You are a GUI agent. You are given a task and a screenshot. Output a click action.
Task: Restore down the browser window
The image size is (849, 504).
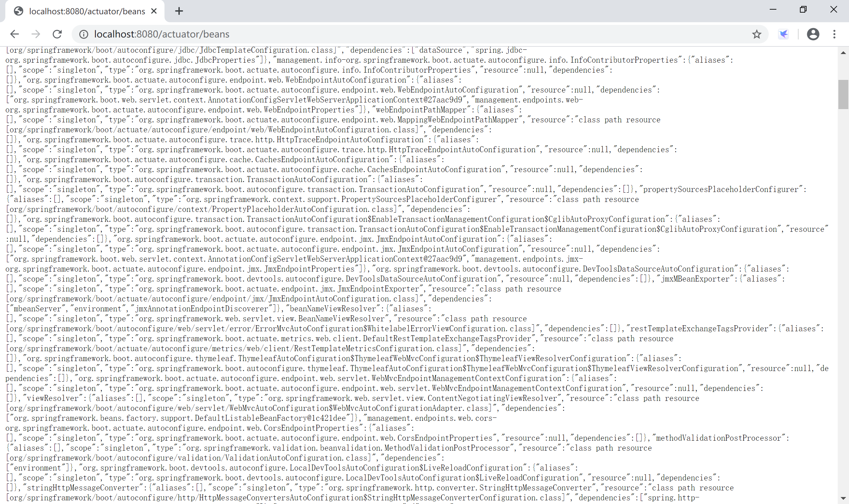[803, 10]
